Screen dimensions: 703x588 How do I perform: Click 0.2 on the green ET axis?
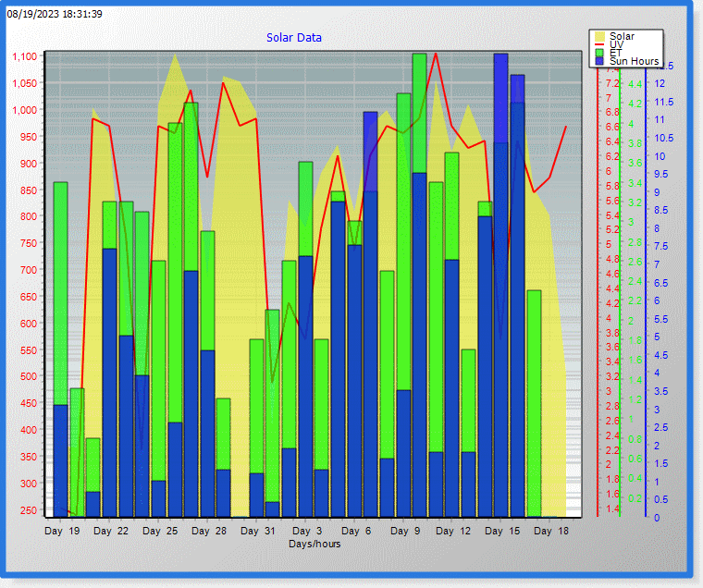tap(635, 498)
